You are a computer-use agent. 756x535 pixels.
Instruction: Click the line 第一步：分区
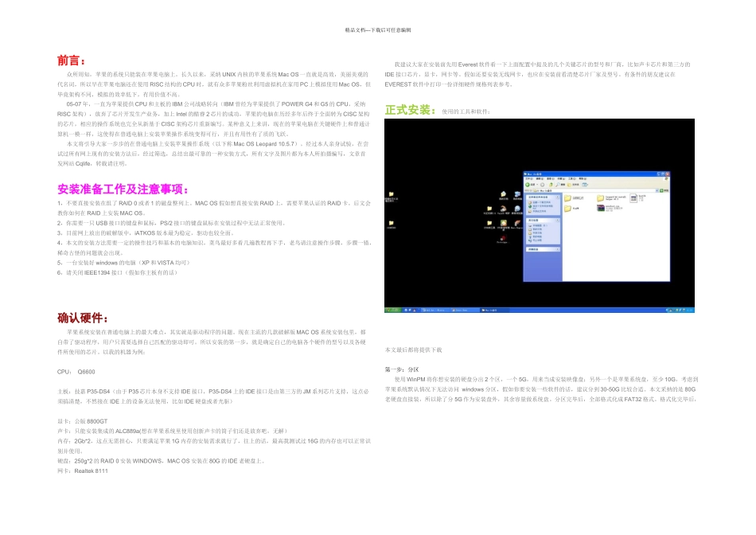[x=402, y=369]
